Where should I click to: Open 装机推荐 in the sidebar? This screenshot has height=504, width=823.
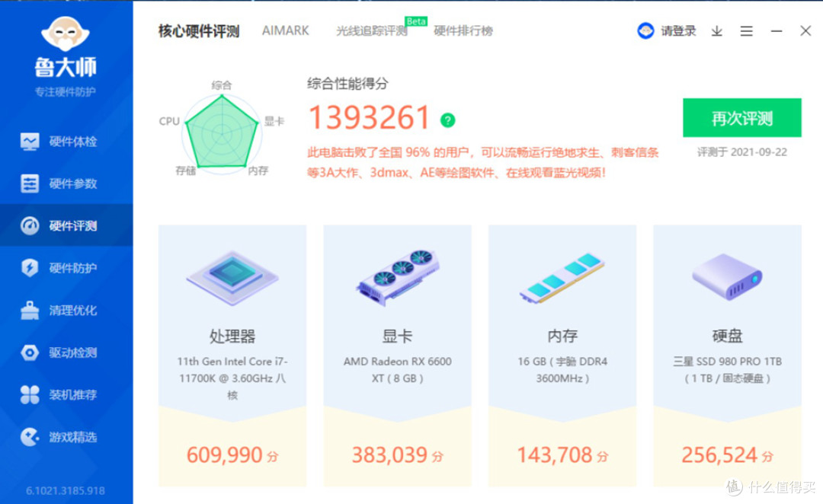(x=66, y=394)
